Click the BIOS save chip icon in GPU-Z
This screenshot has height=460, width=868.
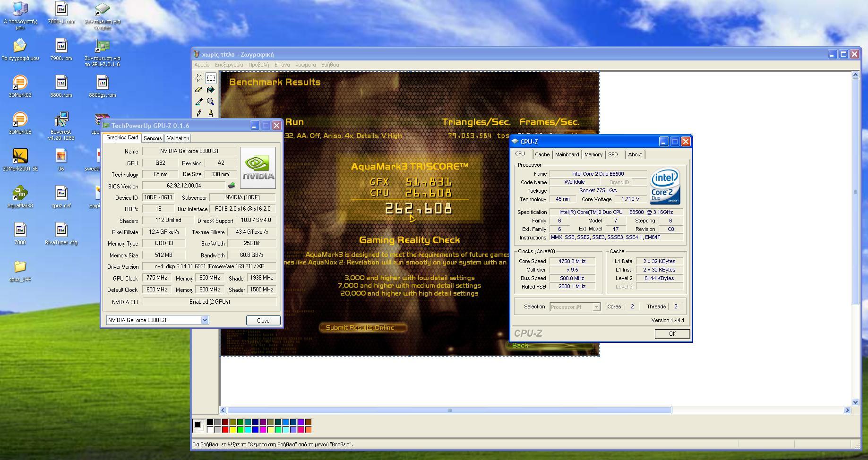point(232,186)
